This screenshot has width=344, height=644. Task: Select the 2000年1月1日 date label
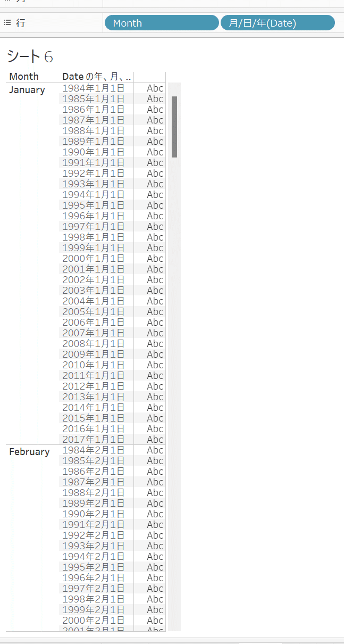[94, 258]
